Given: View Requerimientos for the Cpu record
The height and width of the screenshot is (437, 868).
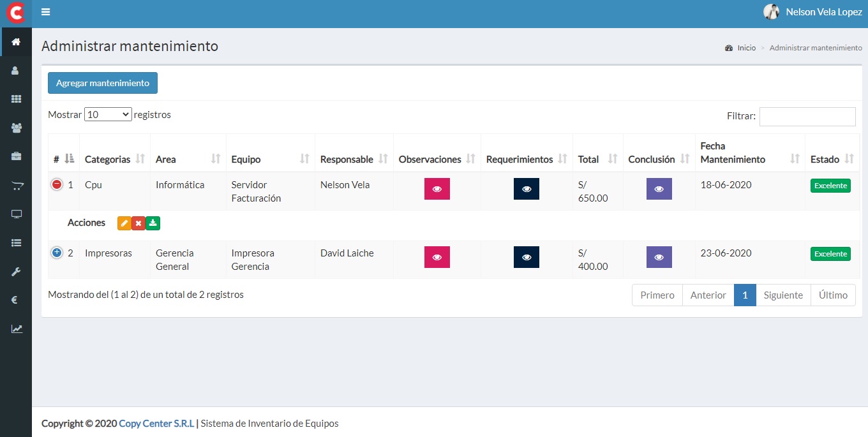Looking at the screenshot, I should click(x=526, y=188).
